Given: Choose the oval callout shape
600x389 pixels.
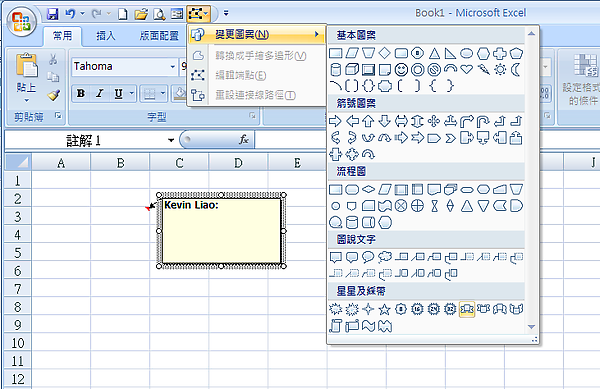Looking at the screenshot, I should (x=368, y=257).
